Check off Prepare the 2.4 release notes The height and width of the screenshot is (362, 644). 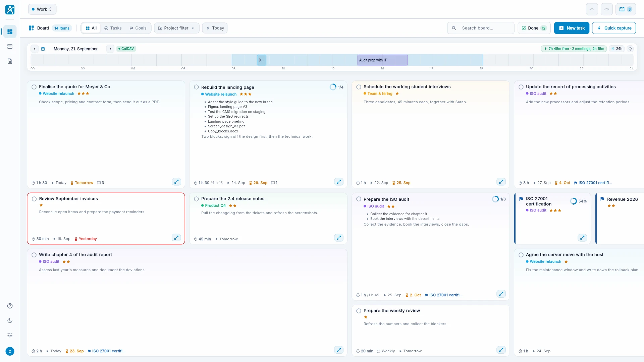(x=196, y=199)
